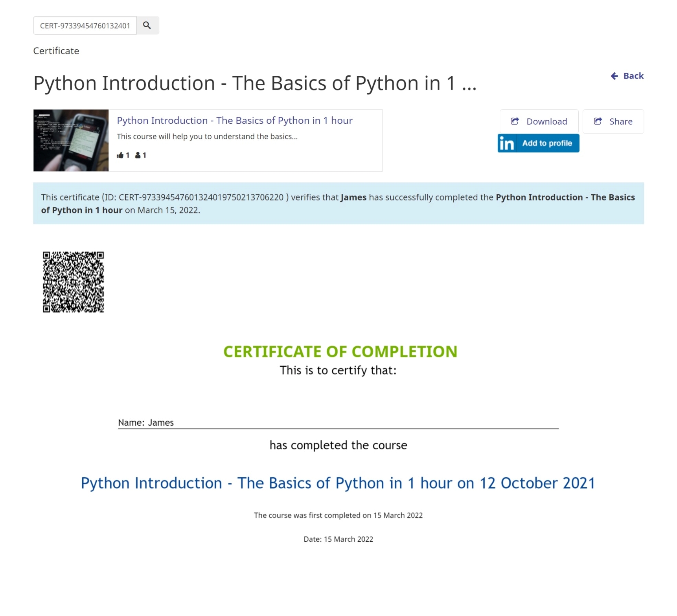
Task: Click the thumbs-up likes icon
Action: (x=120, y=155)
